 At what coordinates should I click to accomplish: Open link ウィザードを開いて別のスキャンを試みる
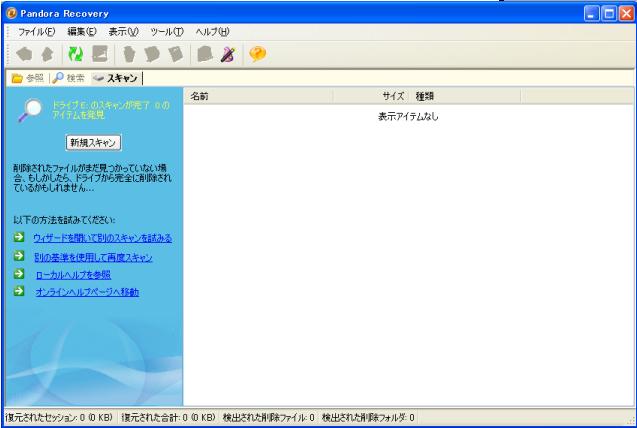click(x=103, y=238)
